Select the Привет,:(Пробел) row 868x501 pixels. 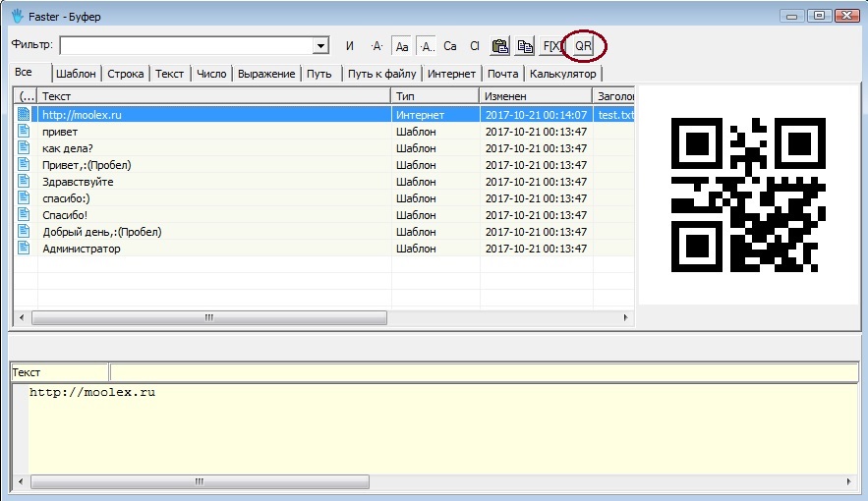coord(323,165)
